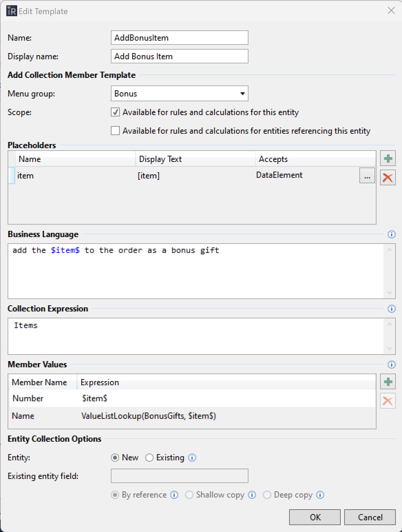Screen dimensions: 402x532
Task: Click the info icon next to Existing
Action: [x=192, y=458]
